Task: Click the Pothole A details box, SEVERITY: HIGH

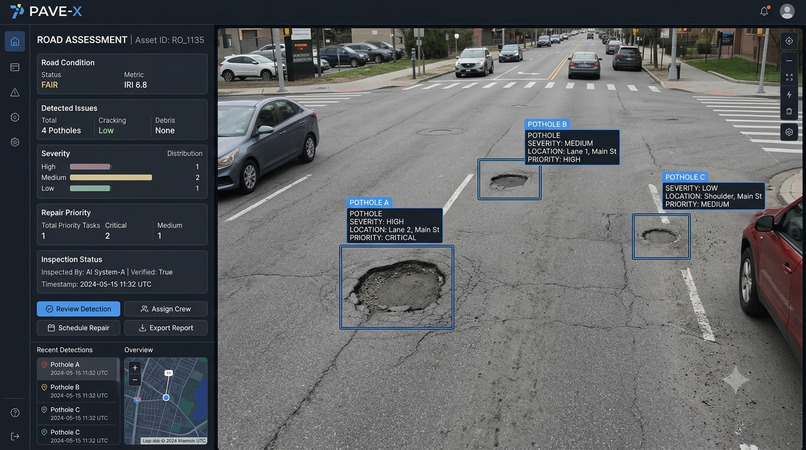Action: [x=394, y=226]
